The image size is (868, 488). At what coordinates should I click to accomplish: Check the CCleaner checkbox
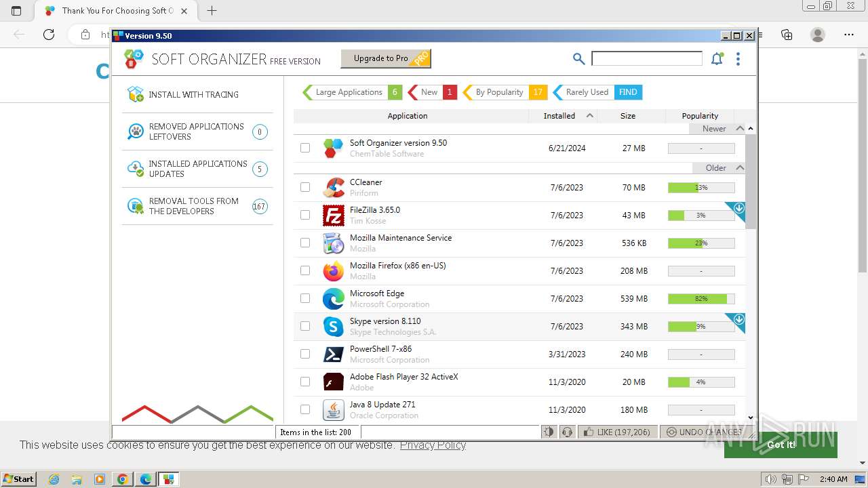click(x=305, y=187)
